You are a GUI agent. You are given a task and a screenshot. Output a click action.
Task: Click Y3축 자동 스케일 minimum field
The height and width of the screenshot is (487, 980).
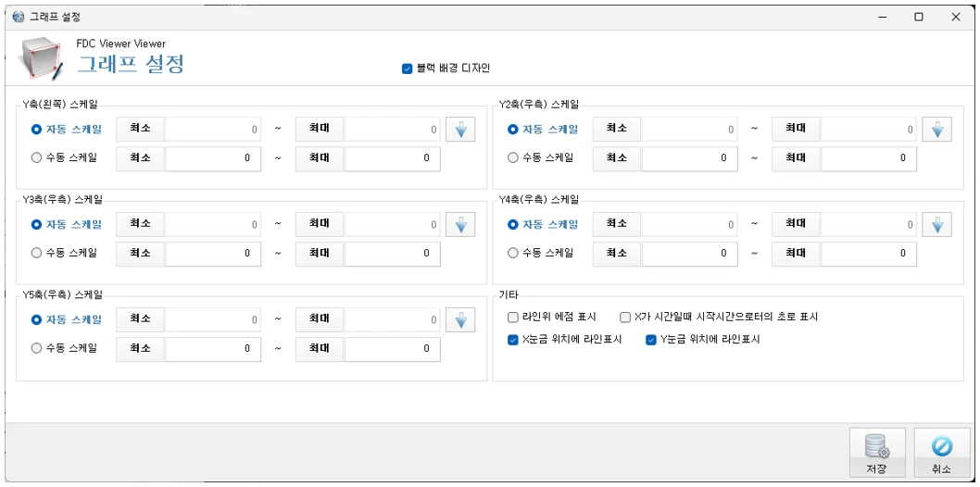213,225
